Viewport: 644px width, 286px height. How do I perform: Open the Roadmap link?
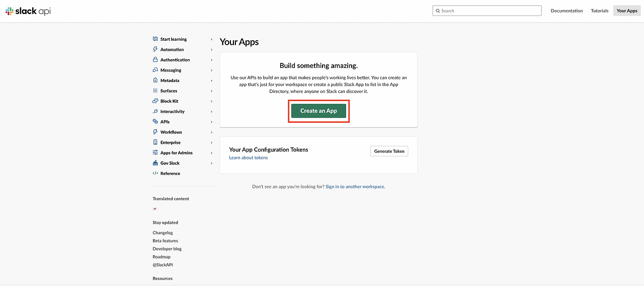click(162, 257)
